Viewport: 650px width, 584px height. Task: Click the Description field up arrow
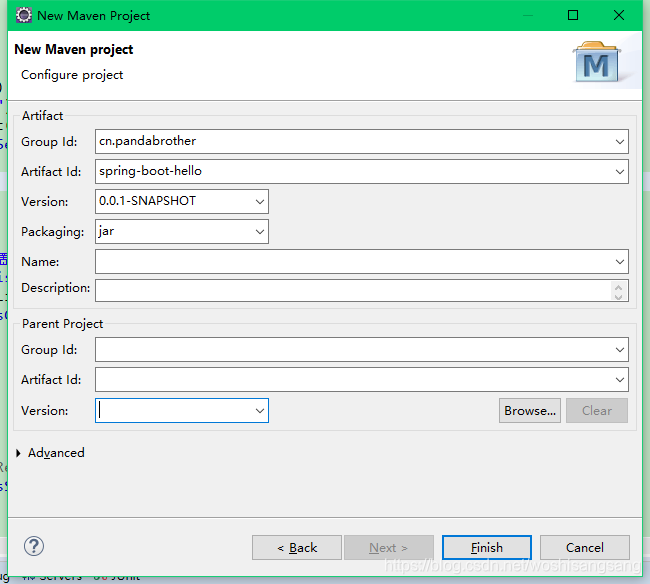(x=619, y=286)
